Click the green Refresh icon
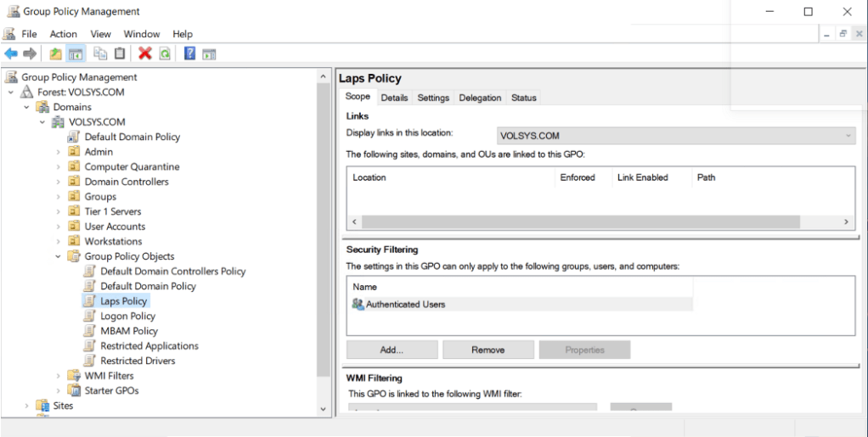 165,53
